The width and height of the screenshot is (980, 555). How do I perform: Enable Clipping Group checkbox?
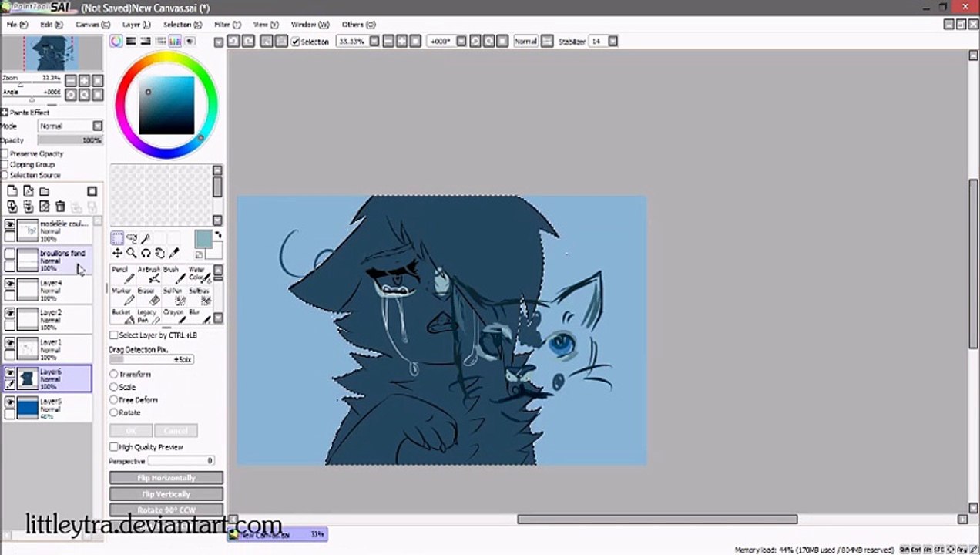click(x=5, y=164)
